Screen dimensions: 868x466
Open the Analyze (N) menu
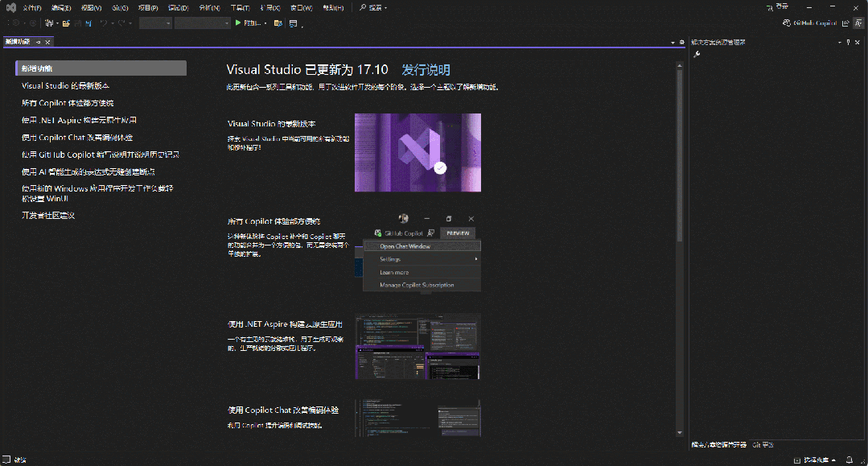pyautogui.click(x=209, y=8)
